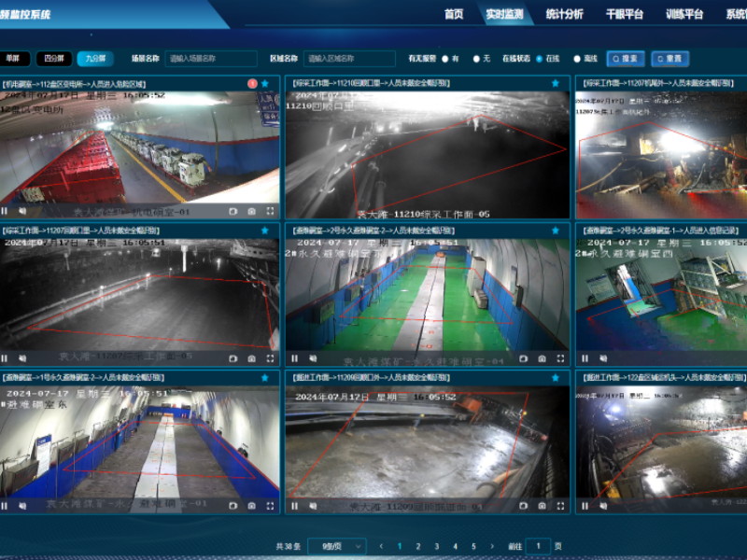Click the 重置 reset button
The image size is (747, 560).
pyautogui.click(x=669, y=58)
